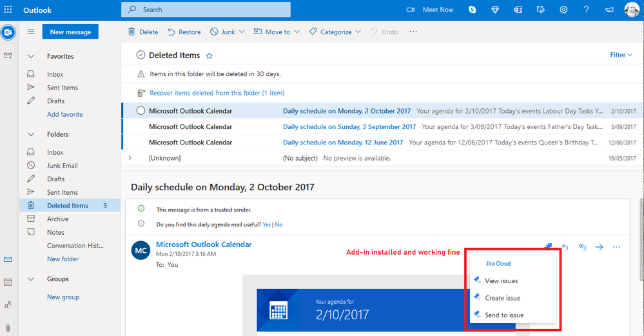Click the New message button

(70, 32)
